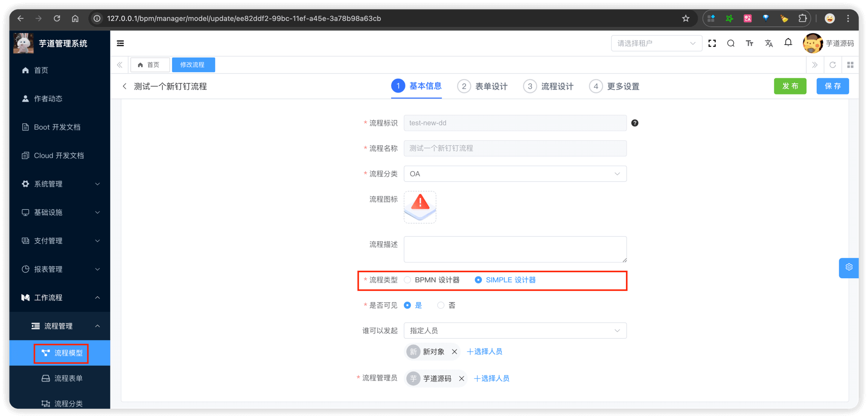Open browser extensions puzzle icon
The height and width of the screenshot is (418, 868).
[802, 18]
